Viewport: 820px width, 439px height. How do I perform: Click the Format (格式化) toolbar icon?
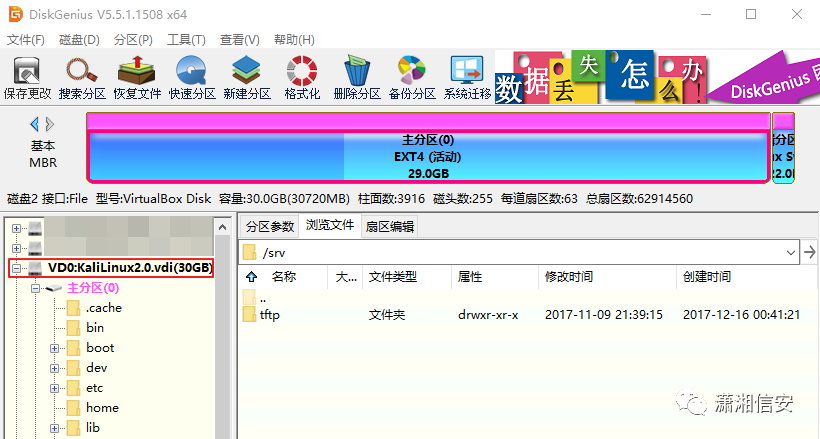(302, 78)
